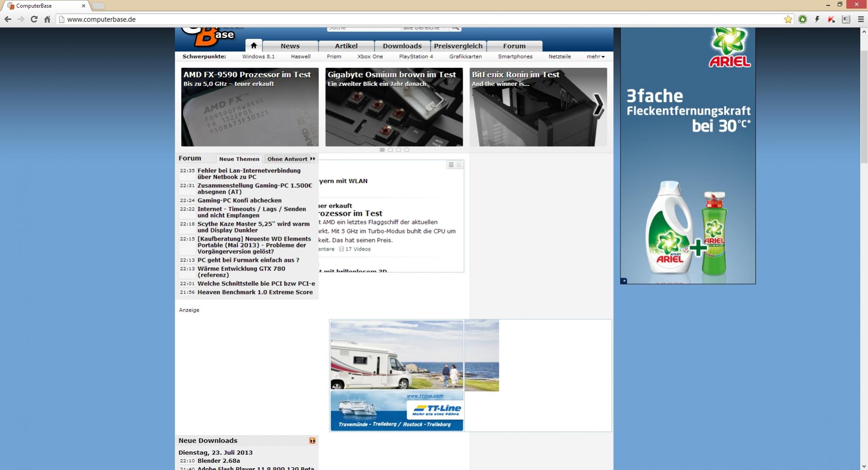The width and height of the screenshot is (868, 470).
Task: Click the scrollbar up arrow
Action: (863, 32)
